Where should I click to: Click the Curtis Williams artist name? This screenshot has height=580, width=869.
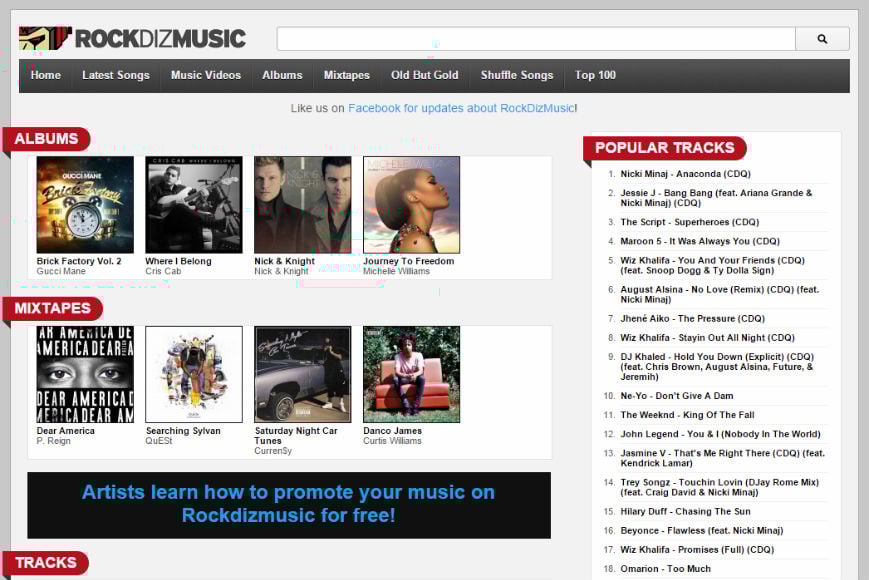tap(392, 440)
